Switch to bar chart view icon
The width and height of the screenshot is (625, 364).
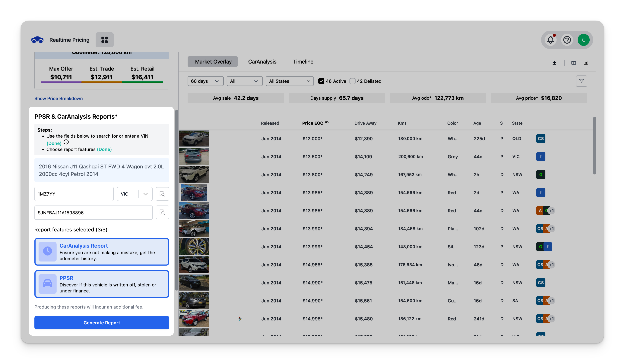(585, 63)
